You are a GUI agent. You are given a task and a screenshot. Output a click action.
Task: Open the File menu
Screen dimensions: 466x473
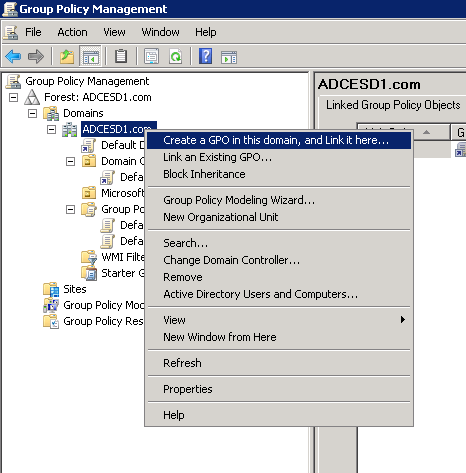33,32
